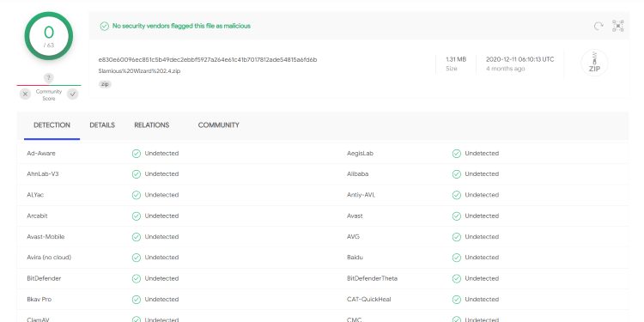
Task: Click Undetected result for Alibaba
Action: (482, 173)
